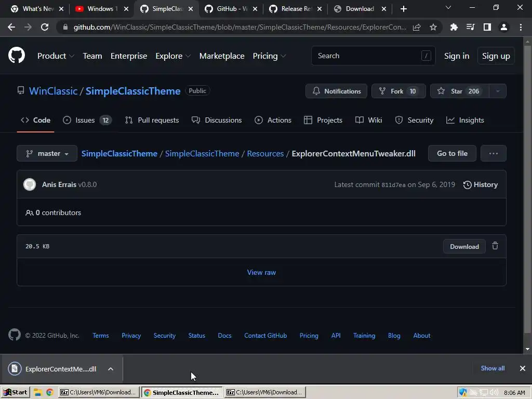Image resolution: width=532 pixels, height=399 pixels.
Task: Open the Contact GitHub footer link
Action: click(265, 335)
